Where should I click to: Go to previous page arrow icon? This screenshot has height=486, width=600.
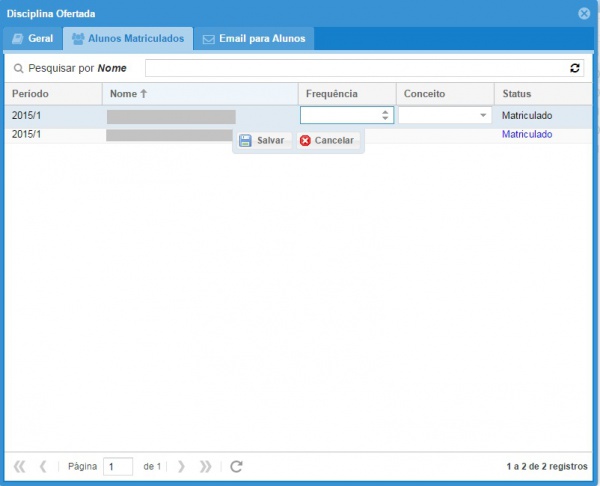[43, 466]
